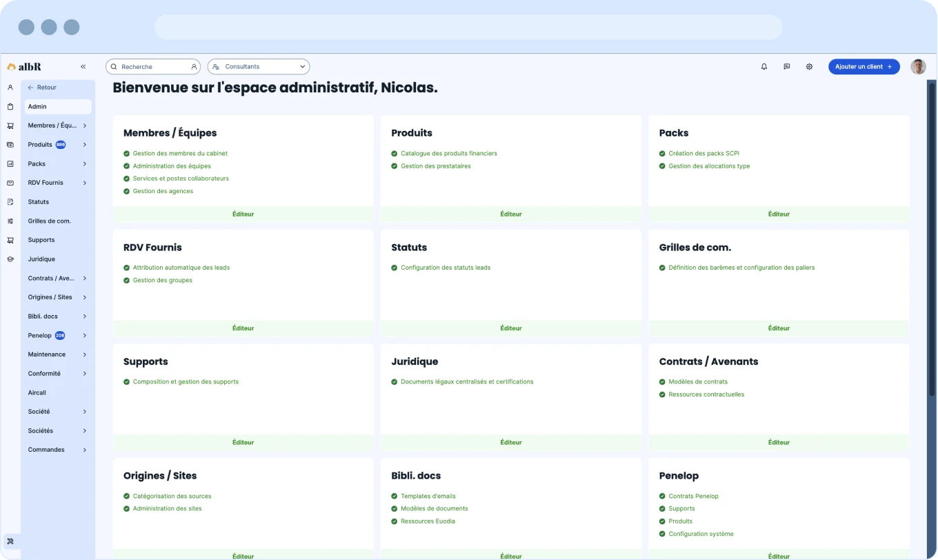Open the notifications bell
Screen dimensions: 938x560
(764, 67)
